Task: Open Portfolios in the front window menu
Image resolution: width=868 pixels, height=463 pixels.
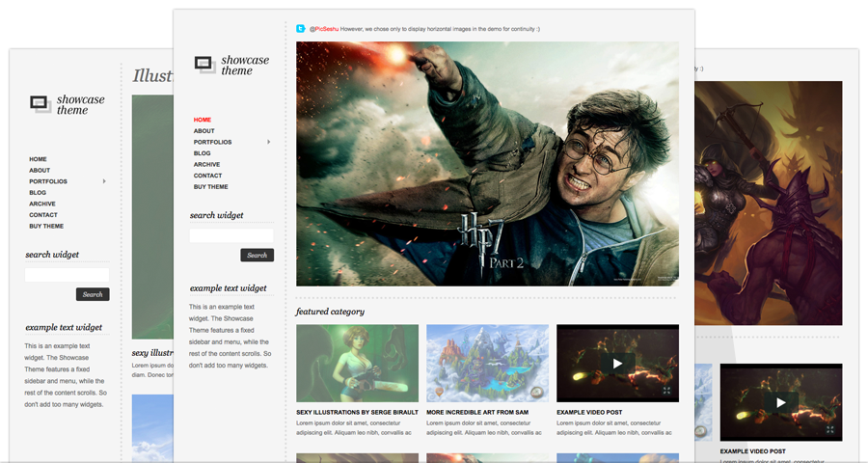Action: [x=212, y=142]
